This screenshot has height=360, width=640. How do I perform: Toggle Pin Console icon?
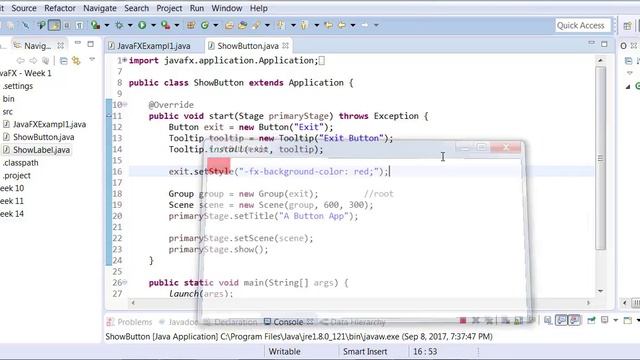591,320
